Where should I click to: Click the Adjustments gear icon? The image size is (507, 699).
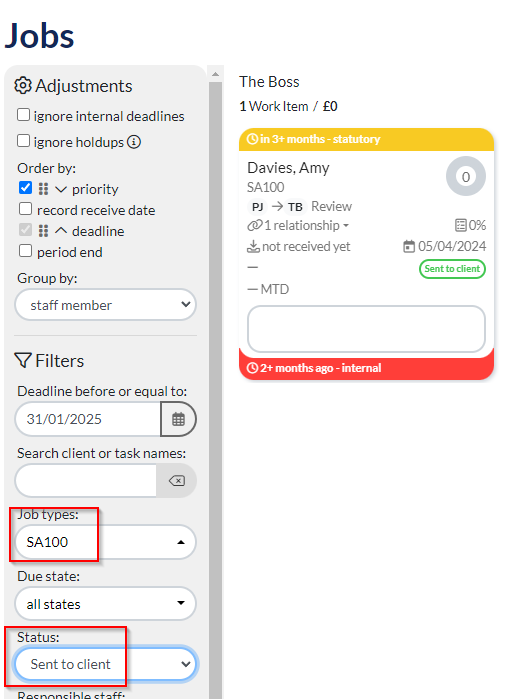click(23, 85)
